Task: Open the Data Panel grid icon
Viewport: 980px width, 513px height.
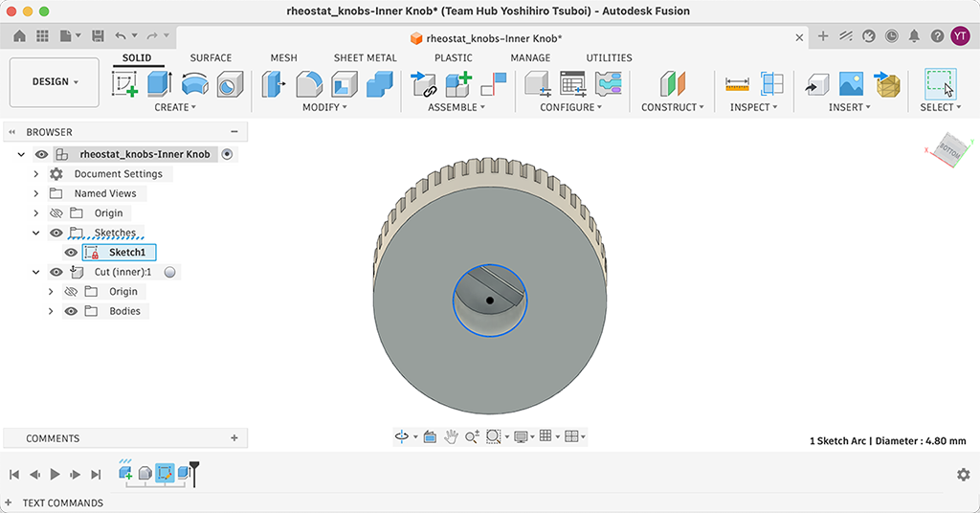Action: tap(42, 36)
